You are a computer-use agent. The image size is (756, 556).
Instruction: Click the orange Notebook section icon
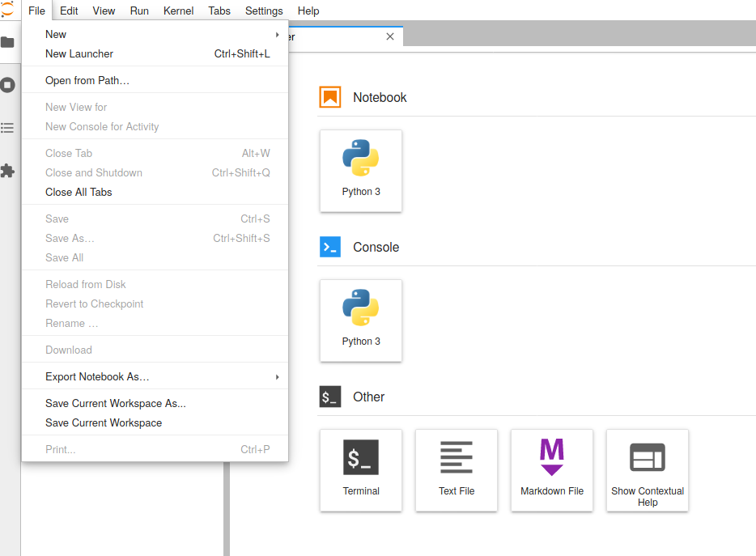pos(329,96)
